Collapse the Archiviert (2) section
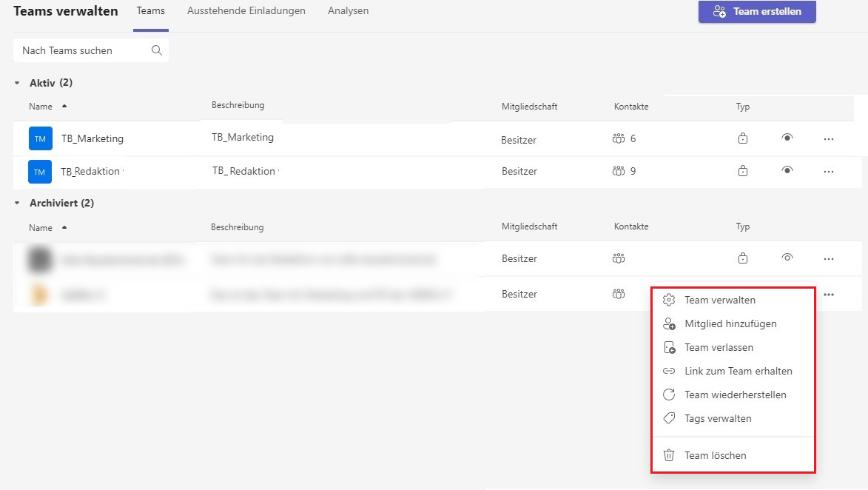868x490 pixels. (17, 204)
